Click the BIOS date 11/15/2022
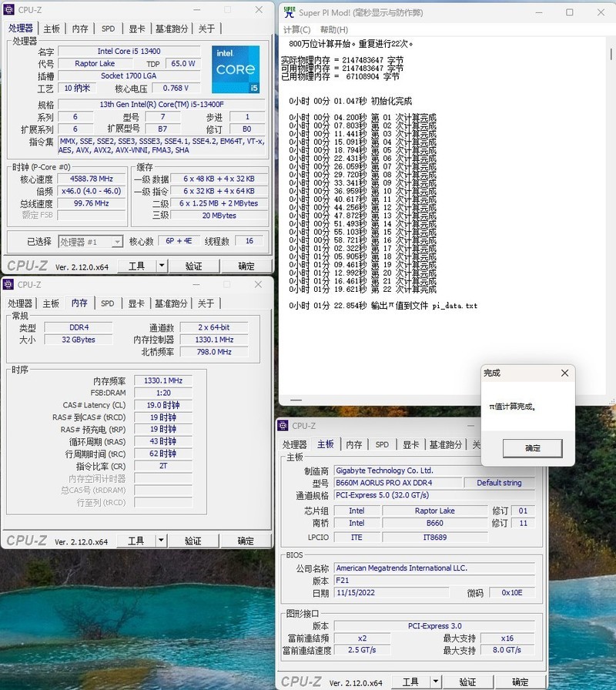The height and width of the screenshot is (690, 616). point(391,593)
